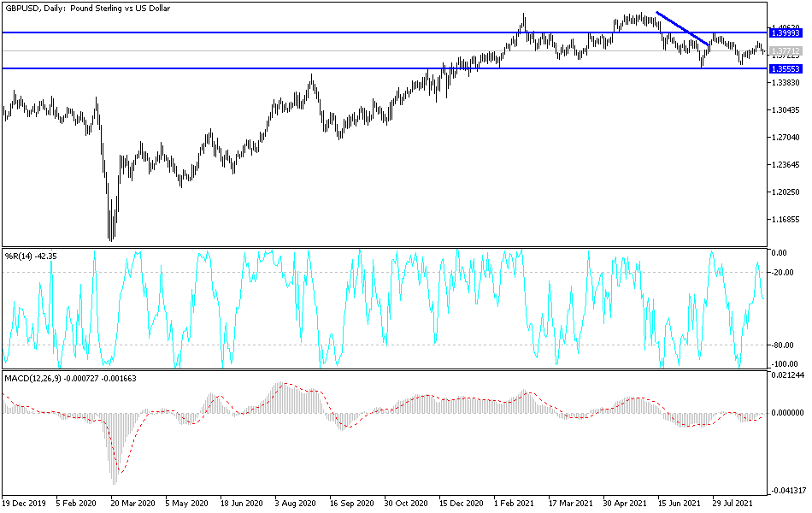Click the 1.39993 price tag on axis
The width and height of the screenshot is (812, 513).
pos(786,34)
